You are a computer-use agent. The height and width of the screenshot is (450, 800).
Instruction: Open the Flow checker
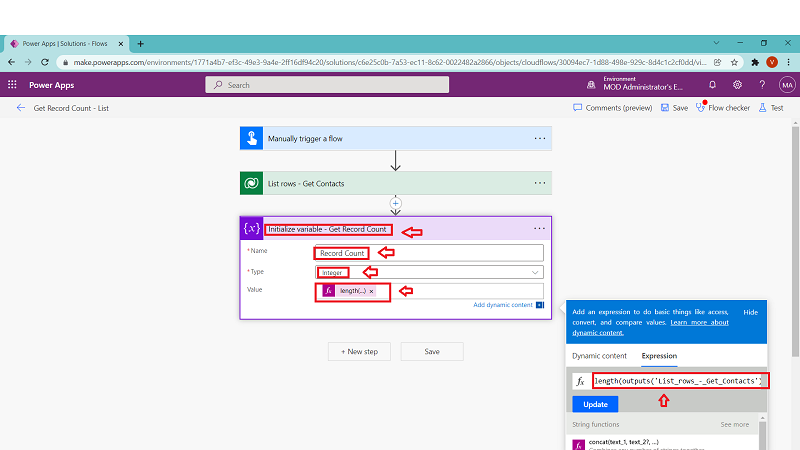click(x=723, y=108)
